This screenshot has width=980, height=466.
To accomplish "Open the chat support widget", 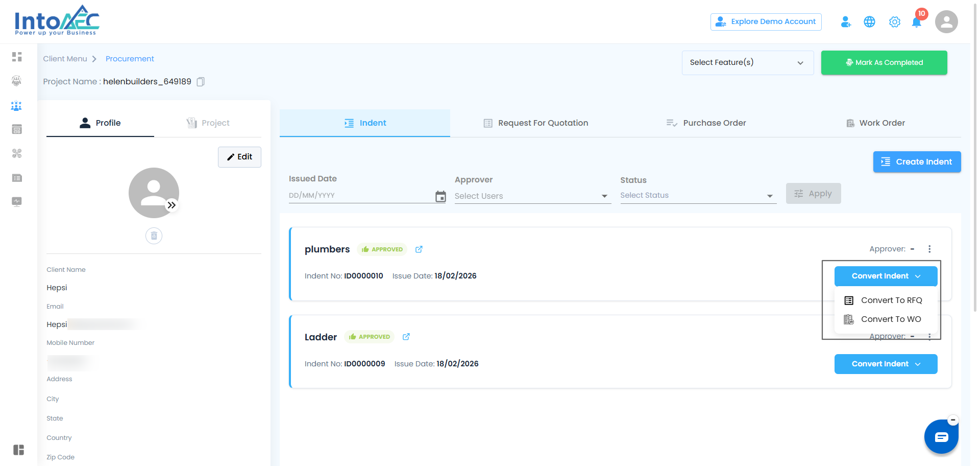I will click(941, 437).
